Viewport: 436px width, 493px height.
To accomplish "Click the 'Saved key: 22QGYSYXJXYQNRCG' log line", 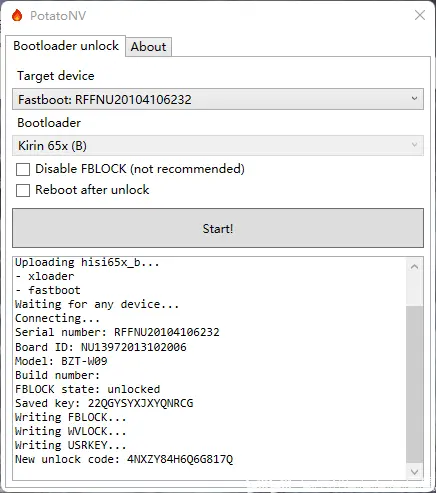I will click(104, 403).
